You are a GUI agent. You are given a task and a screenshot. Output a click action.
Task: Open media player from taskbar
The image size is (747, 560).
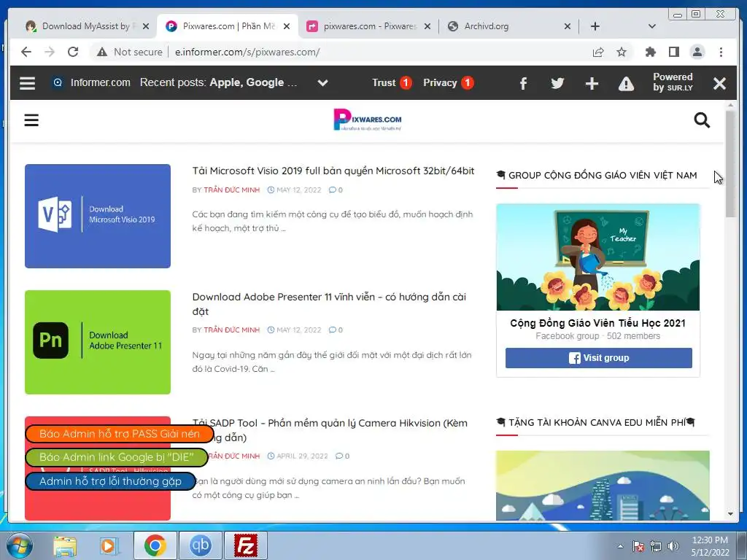(x=109, y=545)
